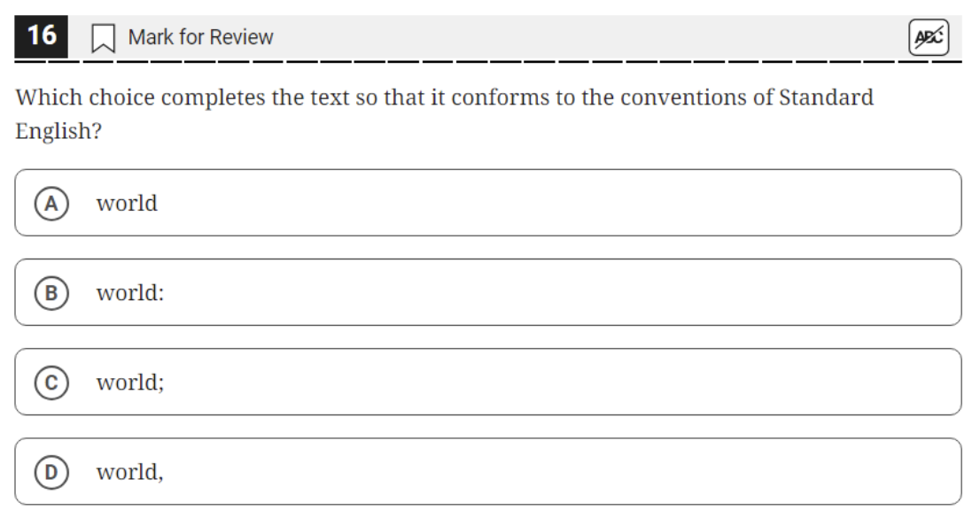Click the circled letter D icon

51,472
